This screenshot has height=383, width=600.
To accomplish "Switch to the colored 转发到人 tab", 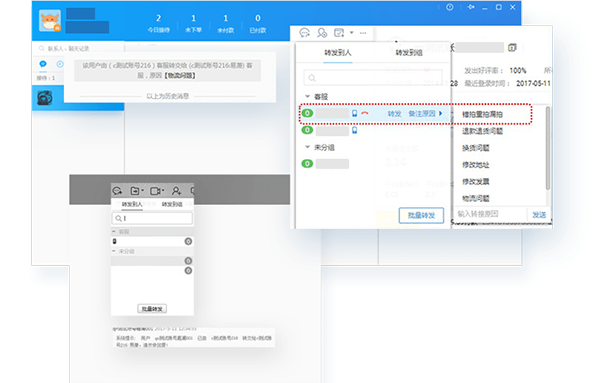I will coord(338,52).
